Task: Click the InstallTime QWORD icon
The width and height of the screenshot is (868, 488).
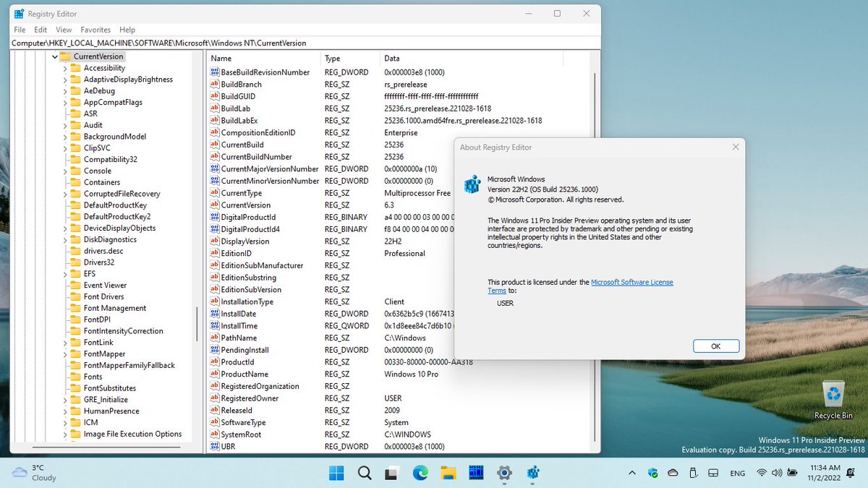Action: pos(214,326)
